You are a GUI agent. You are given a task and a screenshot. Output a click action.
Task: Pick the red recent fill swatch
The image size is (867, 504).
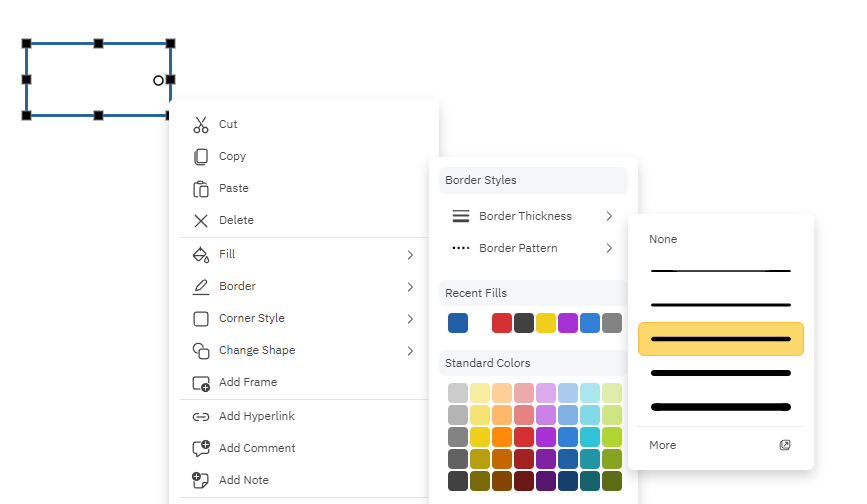pos(502,323)
